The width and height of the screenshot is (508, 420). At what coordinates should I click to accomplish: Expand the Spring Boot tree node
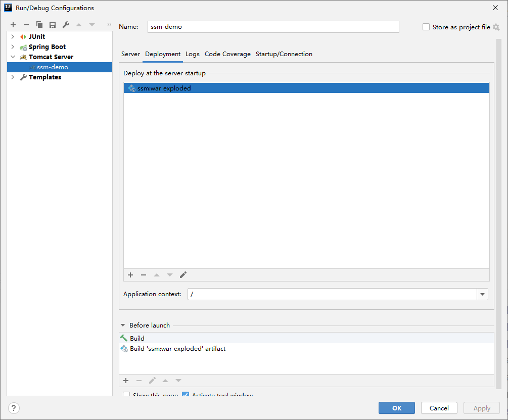[13, 46]
